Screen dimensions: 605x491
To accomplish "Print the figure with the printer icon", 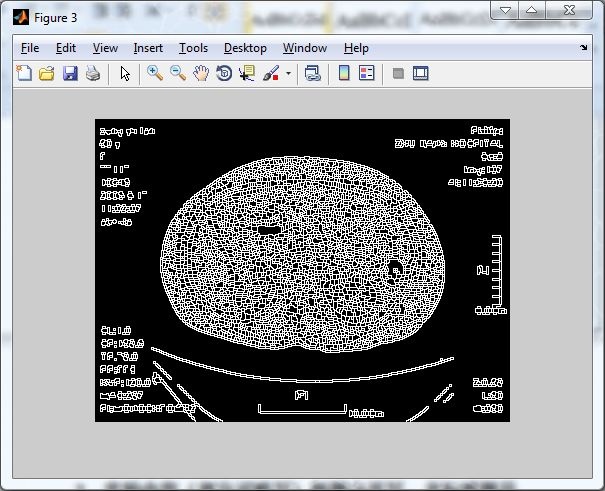I will tap(92, 73).
